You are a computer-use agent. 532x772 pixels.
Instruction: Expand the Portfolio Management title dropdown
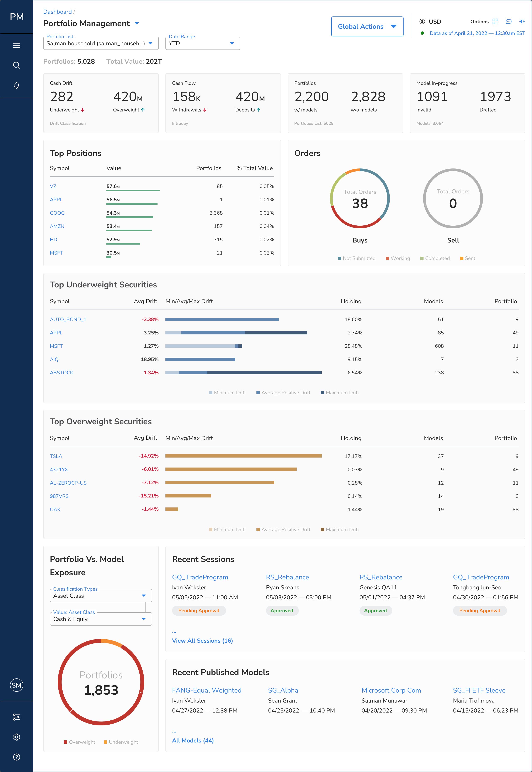click(x=137, y=23)
